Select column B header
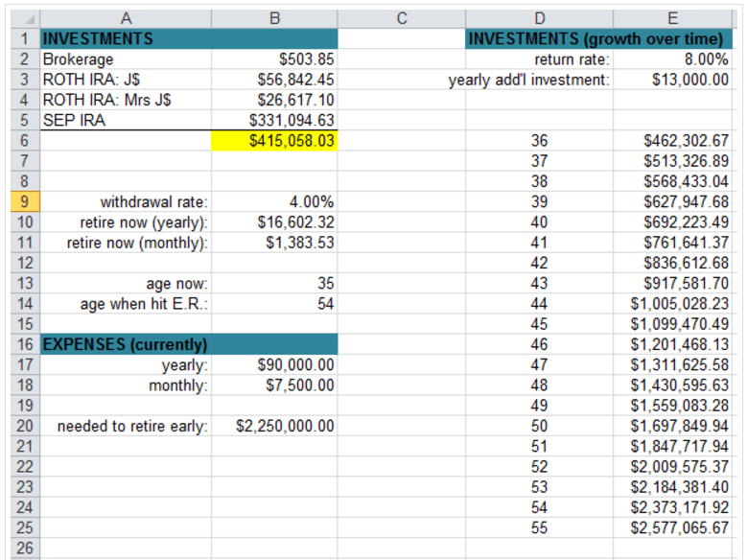The height and width of the screenshot is (560, 747). 274,18
